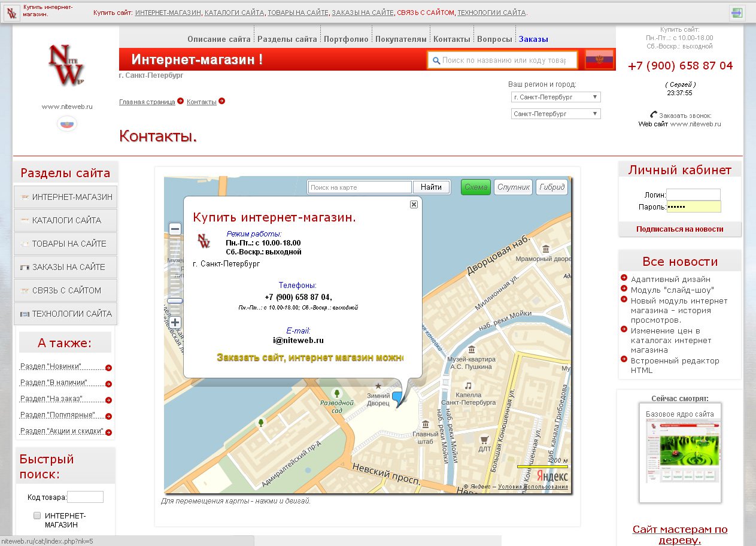Switch map to Схема view
756x546 pixels.
476,187
